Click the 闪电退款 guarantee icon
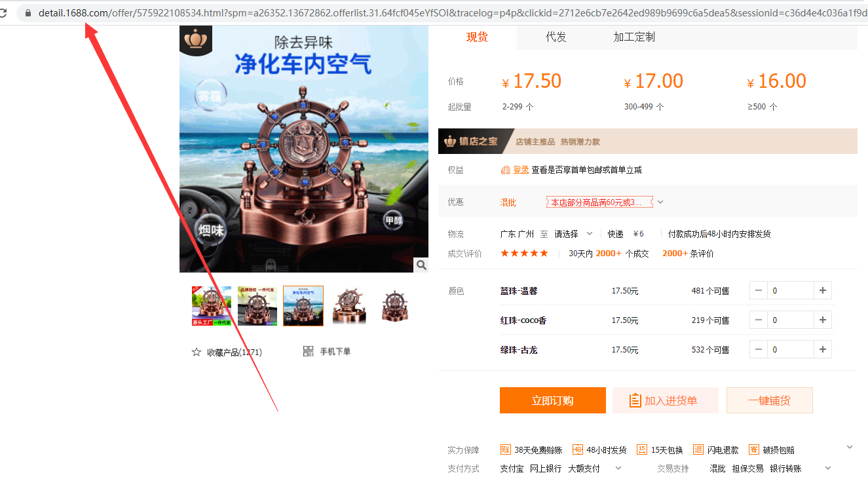 coord(698,449)
